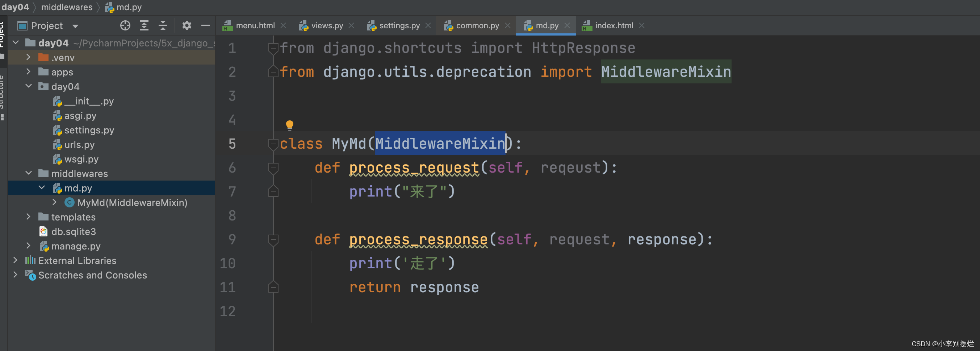The height and width of the screenshot is (351, 980).
Task: Expand the apps folder
Action: click(29, 72)
